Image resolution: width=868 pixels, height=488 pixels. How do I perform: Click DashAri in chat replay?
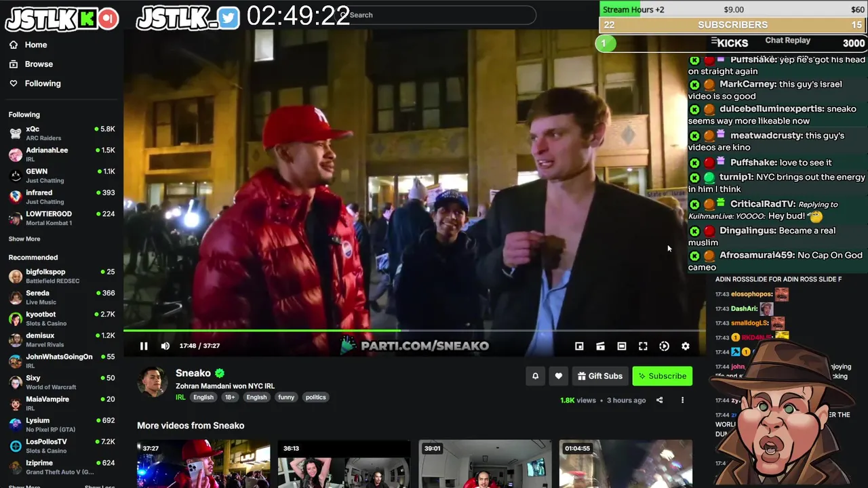click(x=744, y=309)
